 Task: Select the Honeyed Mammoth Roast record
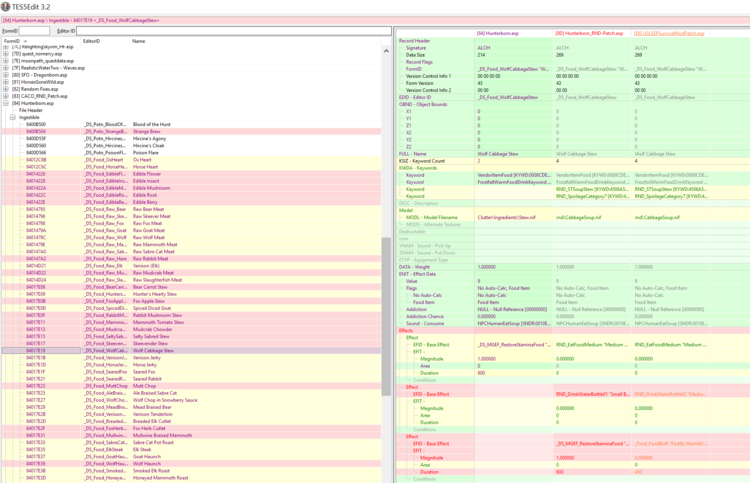point(191,478)
